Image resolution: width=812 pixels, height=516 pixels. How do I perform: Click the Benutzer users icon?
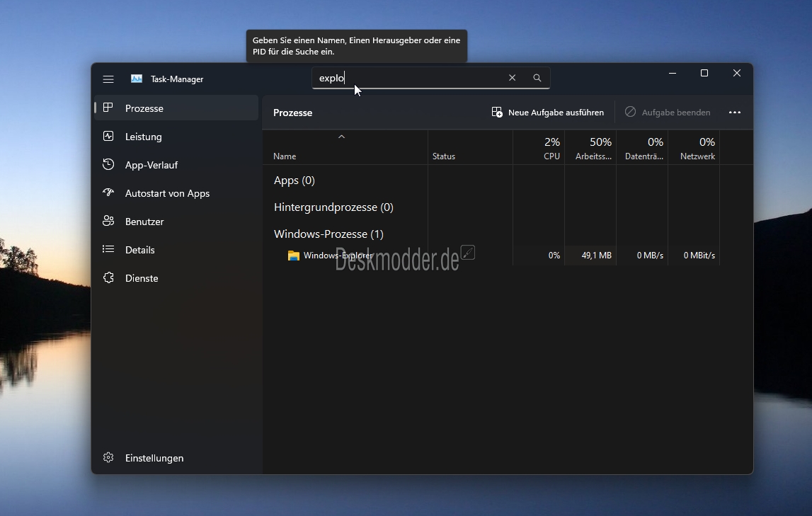[x=108, y=221]
